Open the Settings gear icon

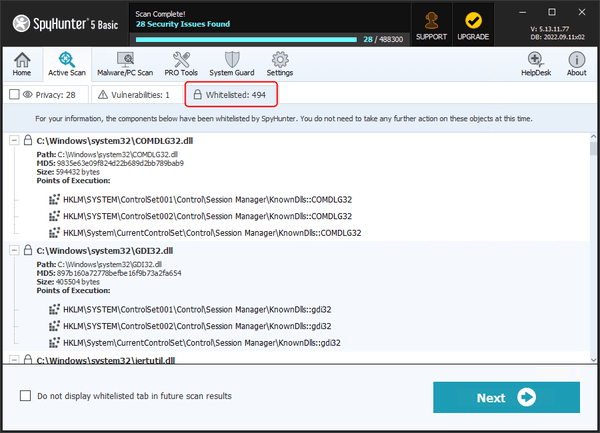[x=280, y=65]
